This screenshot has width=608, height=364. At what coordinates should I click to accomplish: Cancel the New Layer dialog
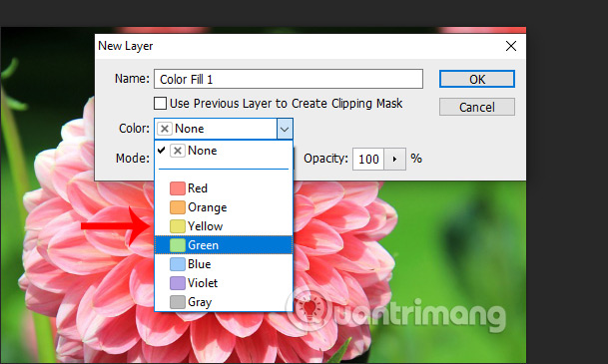477,107
